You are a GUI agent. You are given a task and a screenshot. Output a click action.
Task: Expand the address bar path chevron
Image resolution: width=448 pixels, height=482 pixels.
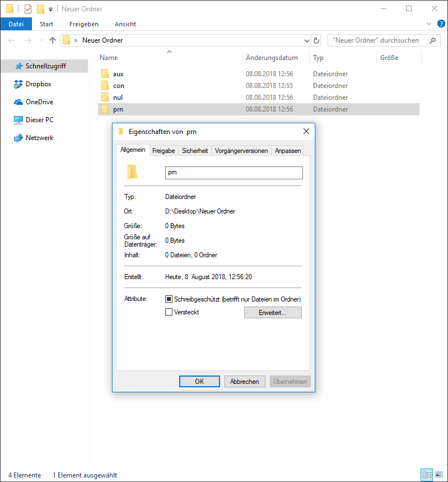pyautogui.click(x=76, y=40)
